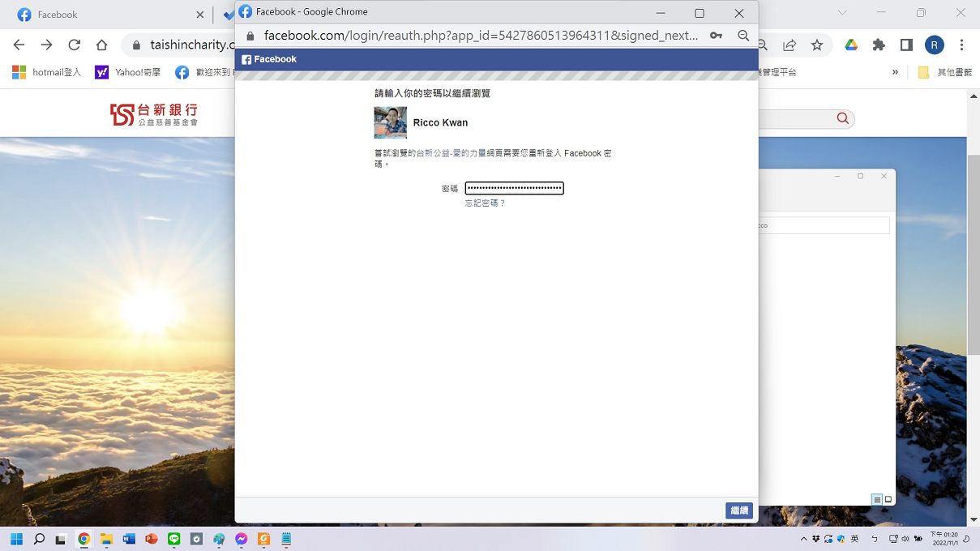Click the red search icon on Taishin page

click(x=843, y=119)
